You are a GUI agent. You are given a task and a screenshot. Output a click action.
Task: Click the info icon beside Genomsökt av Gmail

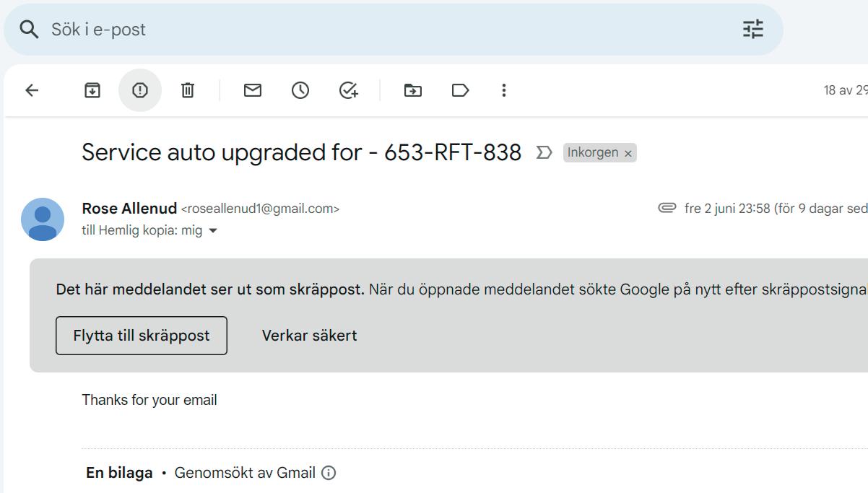pyautogui.click(x=329, y=474)
